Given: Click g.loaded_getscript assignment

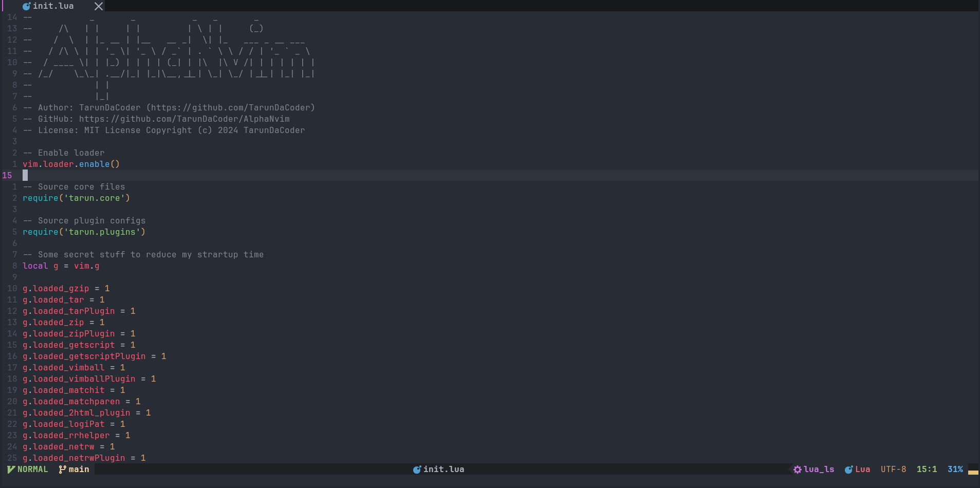Looking at the screenshot, I should [x=79, y=345].
